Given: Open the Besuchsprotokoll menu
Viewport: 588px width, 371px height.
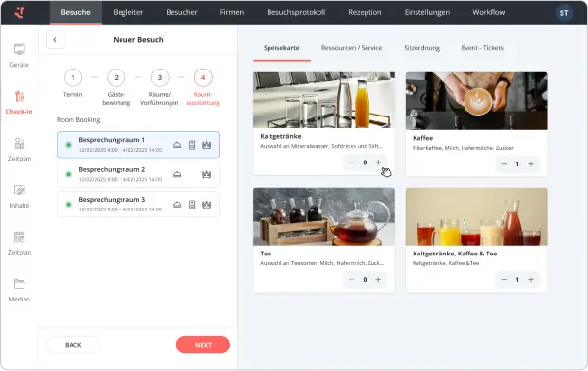Looking at the screenshot, I should pyautogui.click(x=296, y=12).
